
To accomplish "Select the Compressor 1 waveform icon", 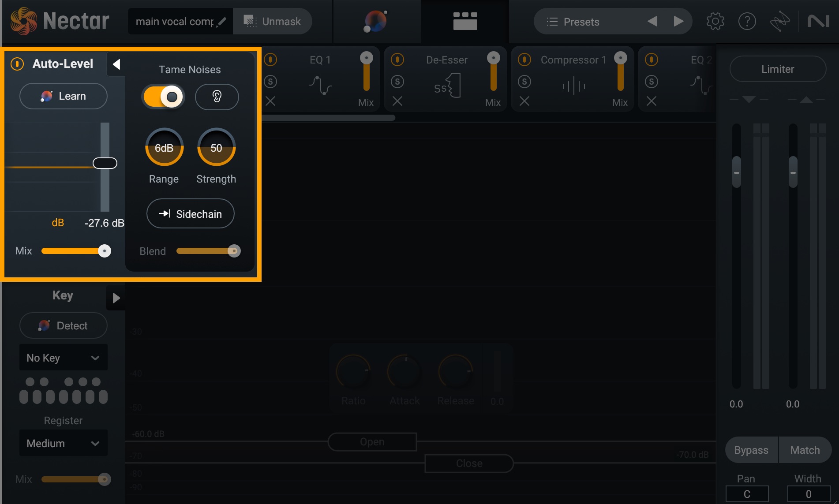I will coord(574,86).
